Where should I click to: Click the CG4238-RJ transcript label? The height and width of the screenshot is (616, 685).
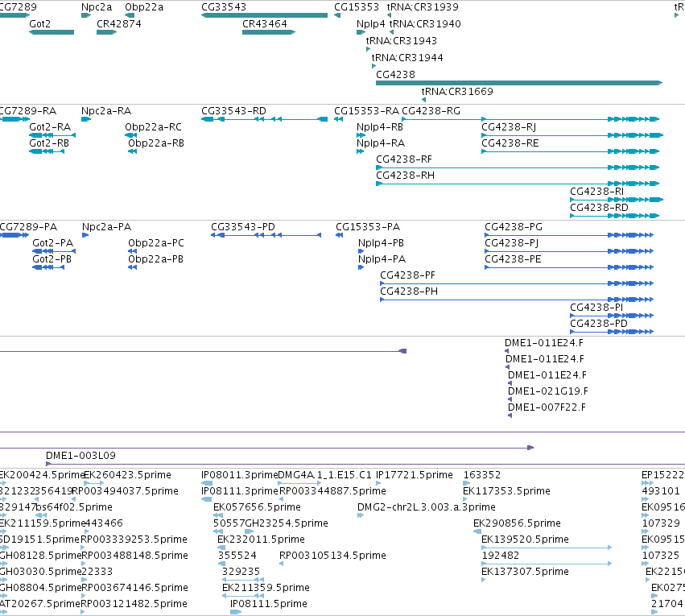[509, 127]
